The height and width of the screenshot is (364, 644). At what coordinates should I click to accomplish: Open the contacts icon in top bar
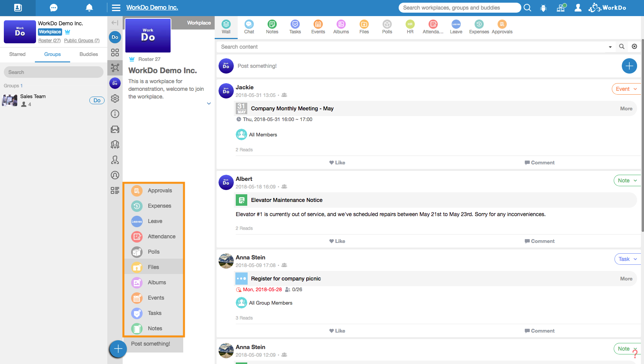[x=18, y=8]
